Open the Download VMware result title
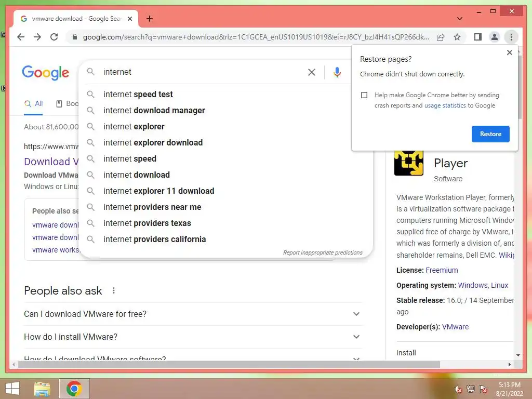The width and height of the screenshot is (532, 399). (51, 162)
